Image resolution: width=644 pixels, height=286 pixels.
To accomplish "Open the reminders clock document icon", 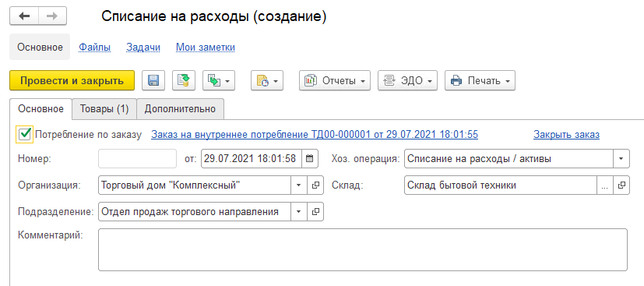I will click(x=267, y=80).
